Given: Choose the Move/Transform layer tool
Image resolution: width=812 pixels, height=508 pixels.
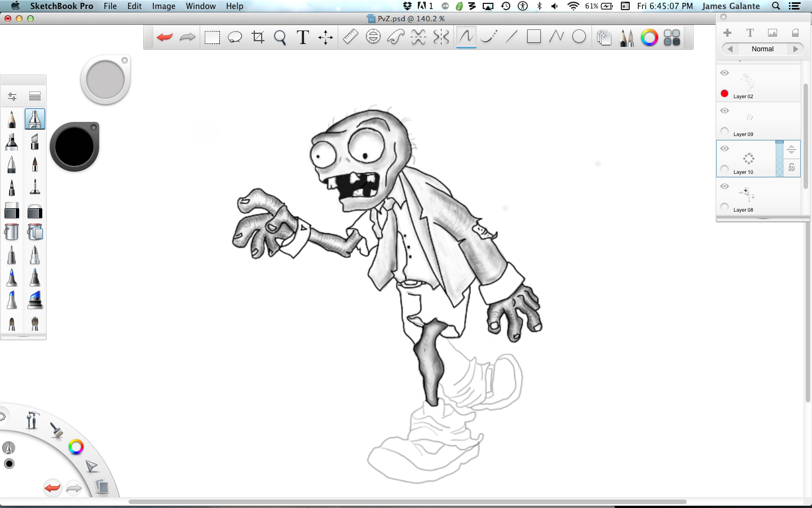Looking at the screenshot, I should [325, 38].
